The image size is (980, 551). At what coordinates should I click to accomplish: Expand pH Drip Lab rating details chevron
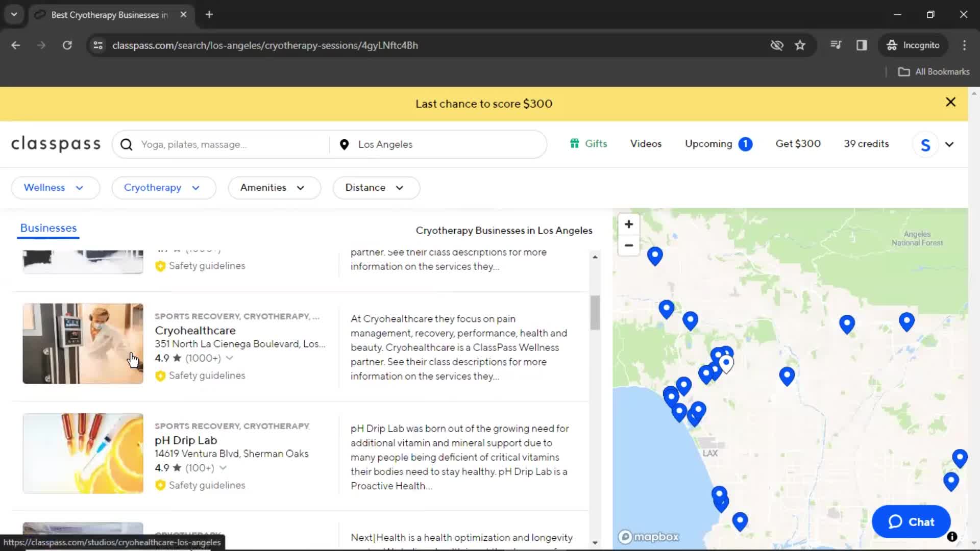[223, 468]
